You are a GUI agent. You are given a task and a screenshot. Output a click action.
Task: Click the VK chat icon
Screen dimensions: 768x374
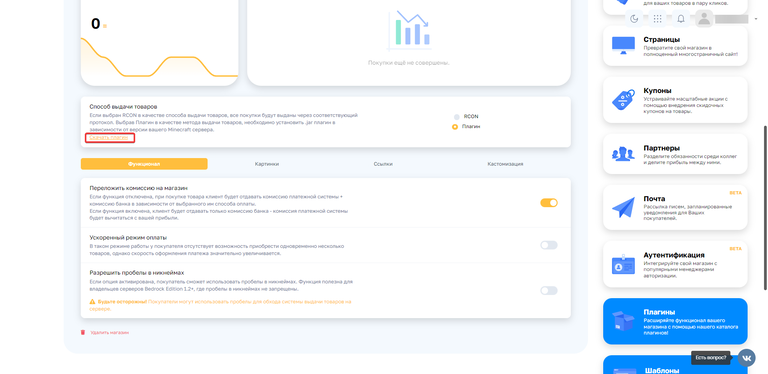(x=746, y=358)
